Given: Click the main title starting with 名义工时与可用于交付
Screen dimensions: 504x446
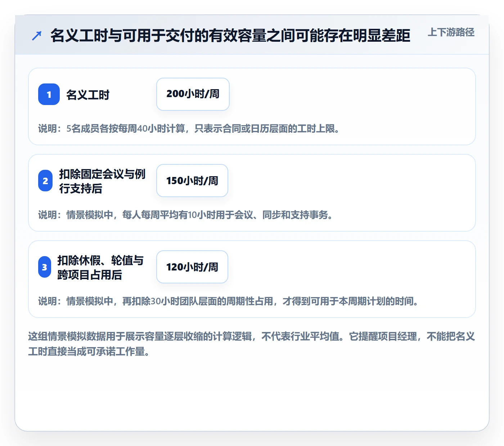Looking at the screenshot, I should (x=230, y=36).
